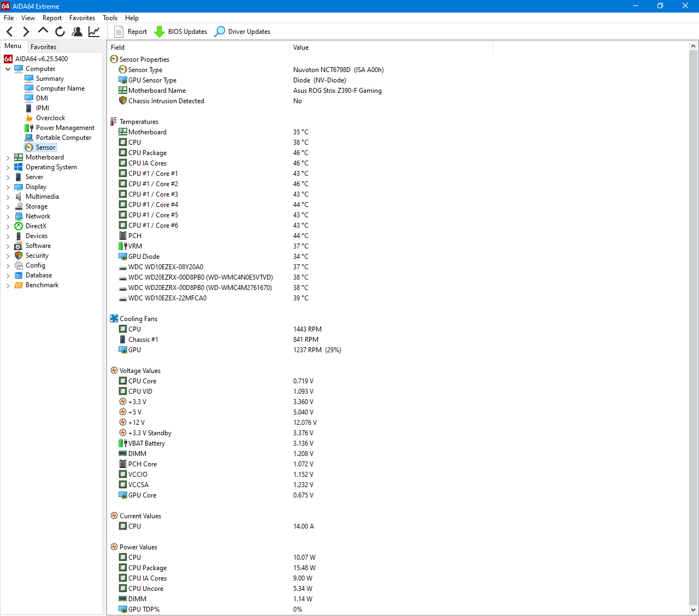The image size is (699, 616).
Task: Open the Overclock page
Action: 50,118
